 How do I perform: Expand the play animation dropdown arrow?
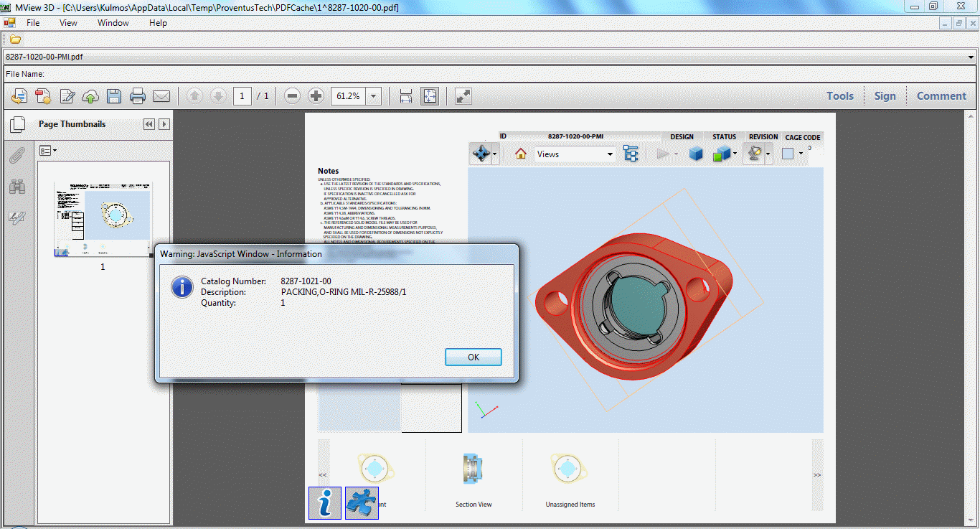pyautogui.click(x=676, y=154)
